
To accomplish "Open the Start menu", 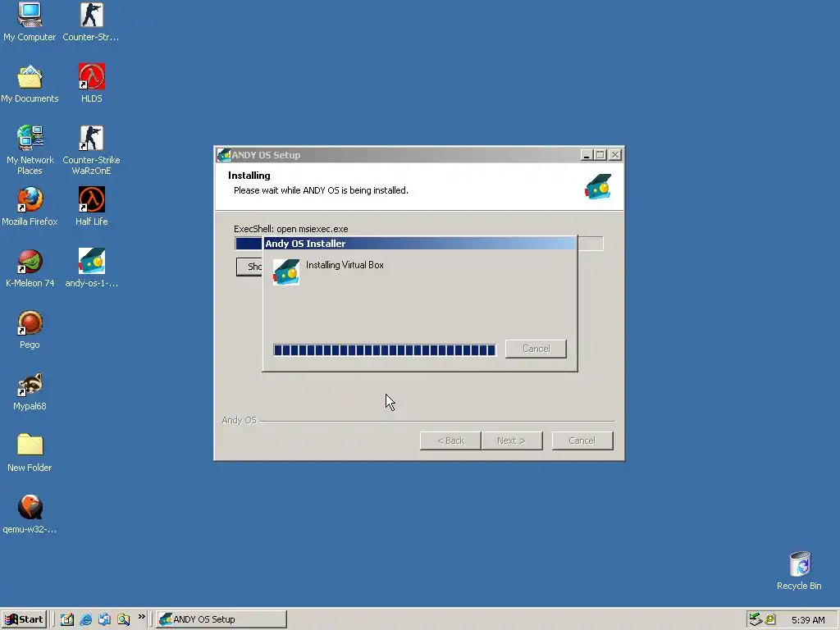I will (x=24, y=619).
